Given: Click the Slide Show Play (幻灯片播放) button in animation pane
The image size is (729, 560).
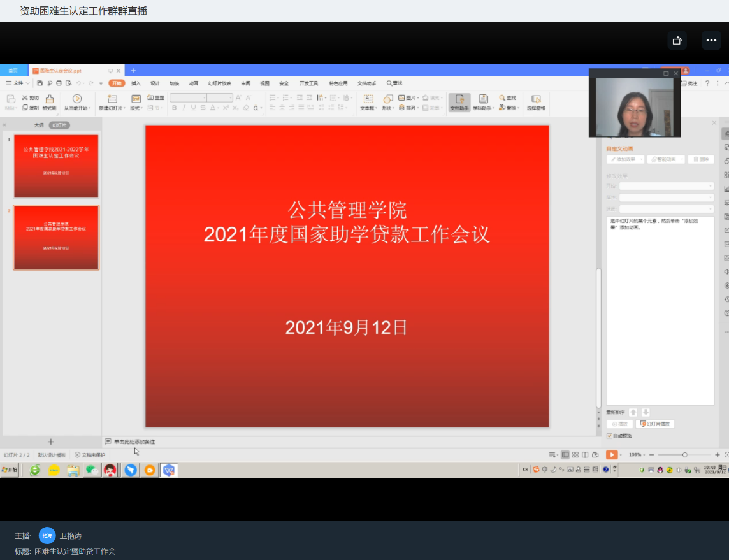Looking at the screenshot, I should click(x=655, y=424).
